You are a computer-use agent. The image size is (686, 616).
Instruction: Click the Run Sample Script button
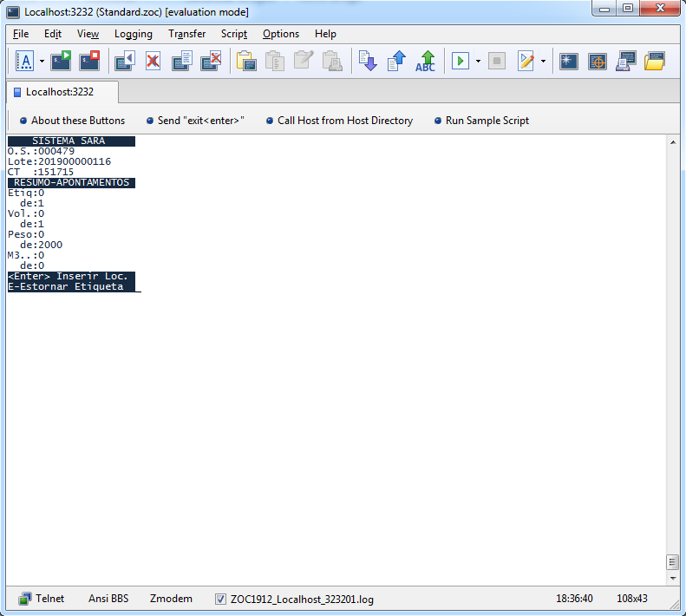click(481, 121)
